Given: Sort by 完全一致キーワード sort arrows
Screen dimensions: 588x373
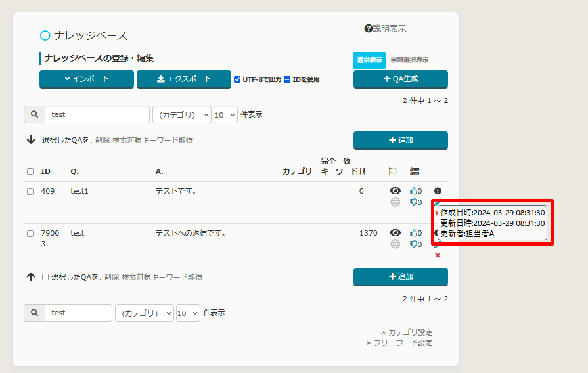Looking at the screenshot, I should click(362, 171).
